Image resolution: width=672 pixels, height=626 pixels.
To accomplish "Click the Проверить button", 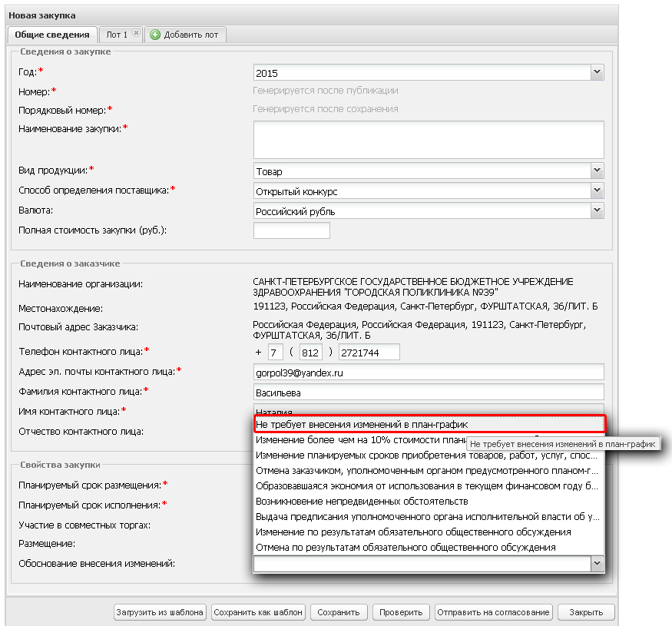I will coord(401,612).
